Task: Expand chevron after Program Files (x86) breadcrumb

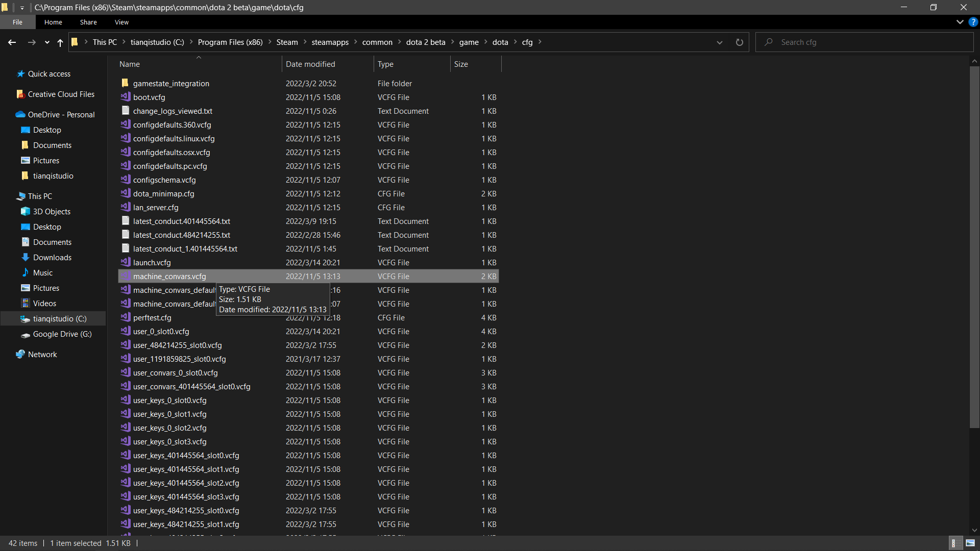Action: click(270, 42)
